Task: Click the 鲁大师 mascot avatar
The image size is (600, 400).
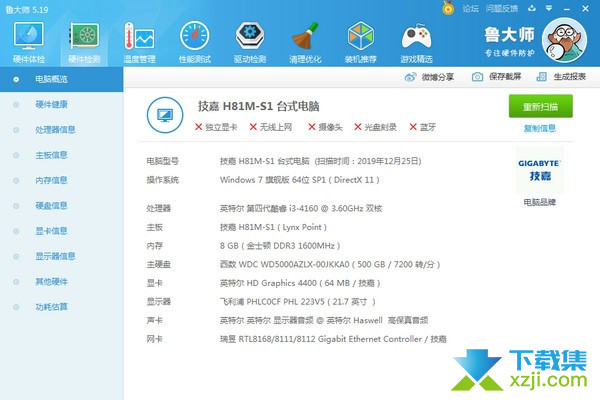Action: pyautogui.click(x=564, y=40)
